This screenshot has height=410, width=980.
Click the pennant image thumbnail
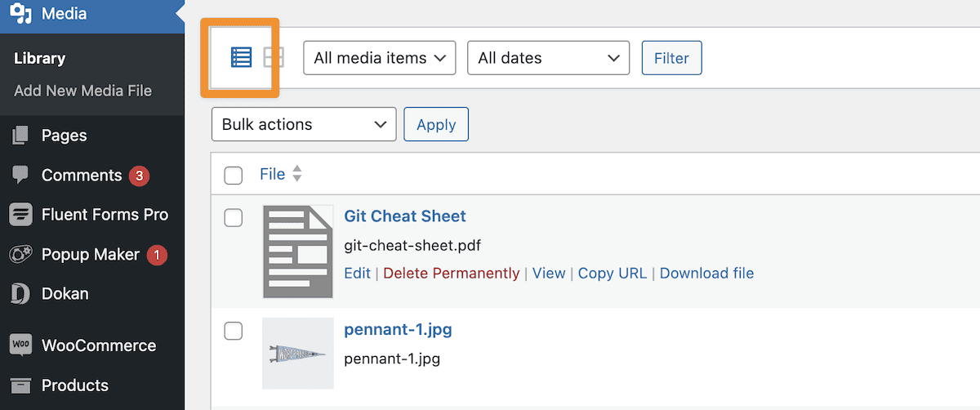pos(298,354)
